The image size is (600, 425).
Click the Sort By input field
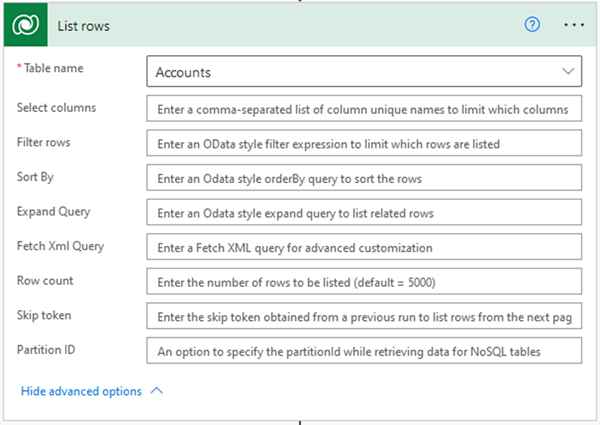pyautogui.click(x=364, y=178)
